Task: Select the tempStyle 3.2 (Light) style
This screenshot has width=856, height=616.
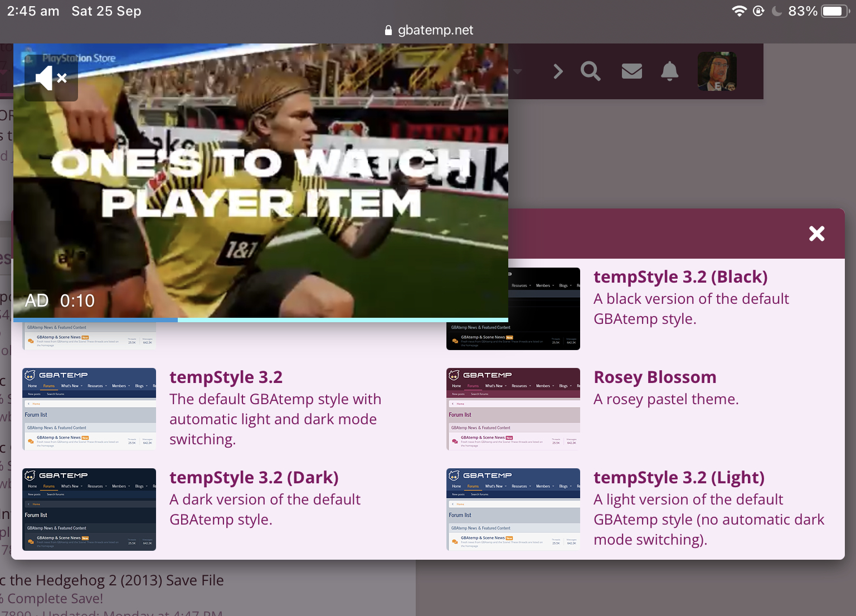Action: [679, 477]
